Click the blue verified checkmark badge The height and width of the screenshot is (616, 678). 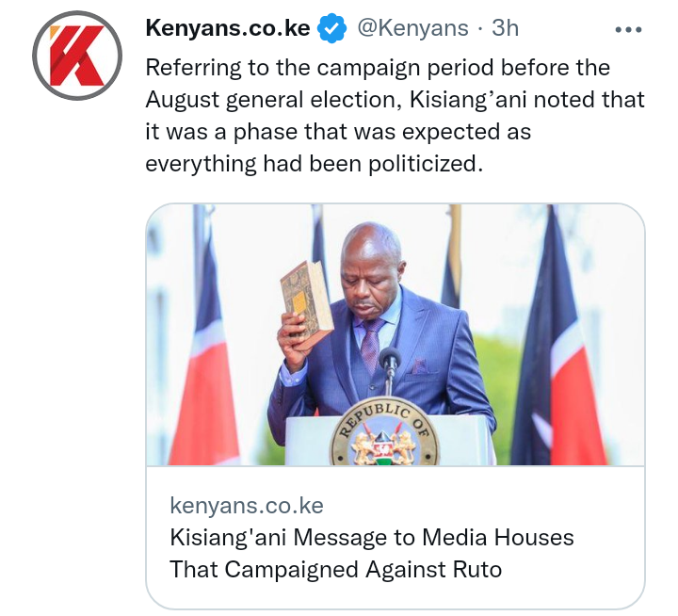[332, 28]
